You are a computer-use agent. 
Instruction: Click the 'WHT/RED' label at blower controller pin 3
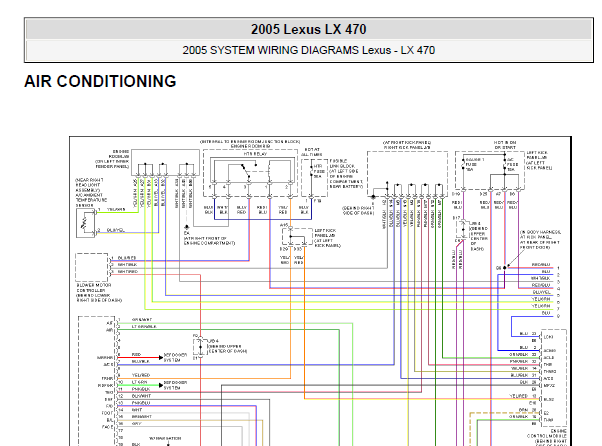[x=127, y=272]
